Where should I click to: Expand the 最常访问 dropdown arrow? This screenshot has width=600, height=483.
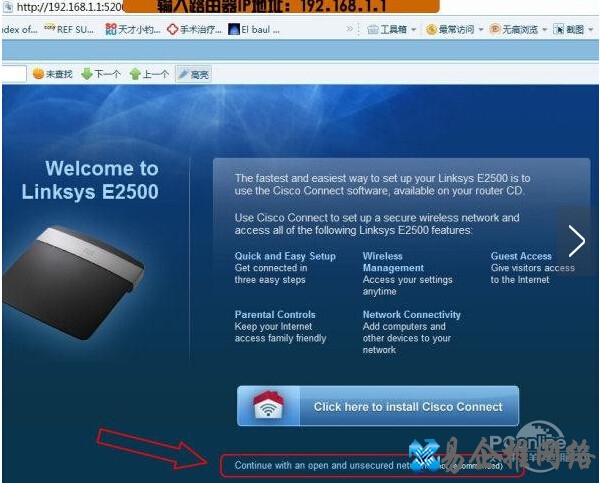[x=481, y=29]
